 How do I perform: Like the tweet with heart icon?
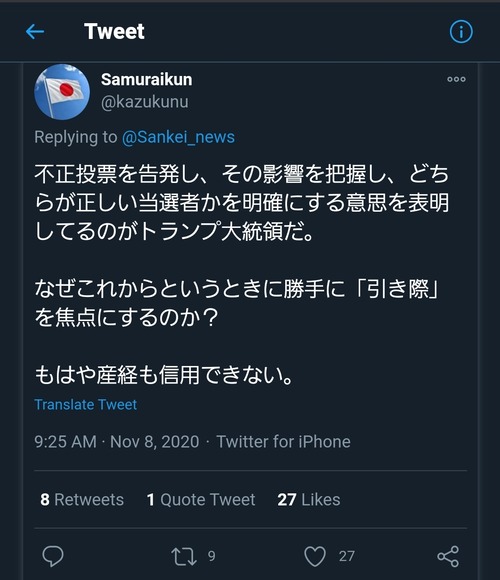pos(315,556)
